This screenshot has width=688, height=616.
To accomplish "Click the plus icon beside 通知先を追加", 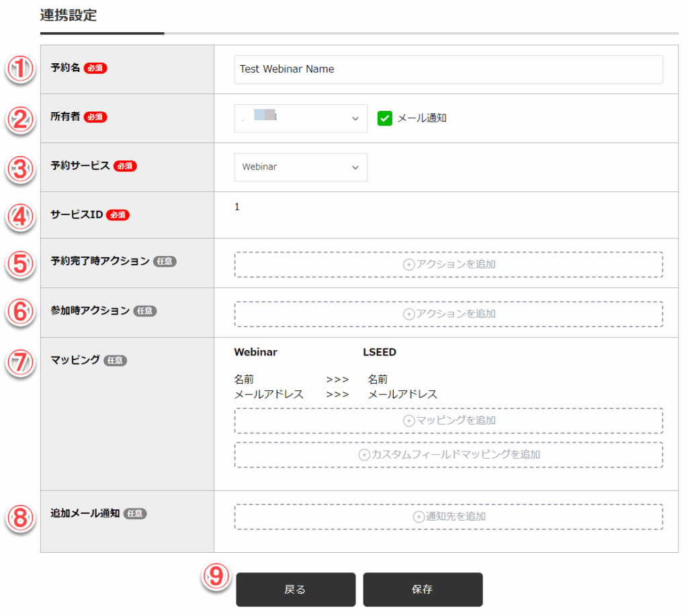I will pyautogui.click(x=418, y=517).
